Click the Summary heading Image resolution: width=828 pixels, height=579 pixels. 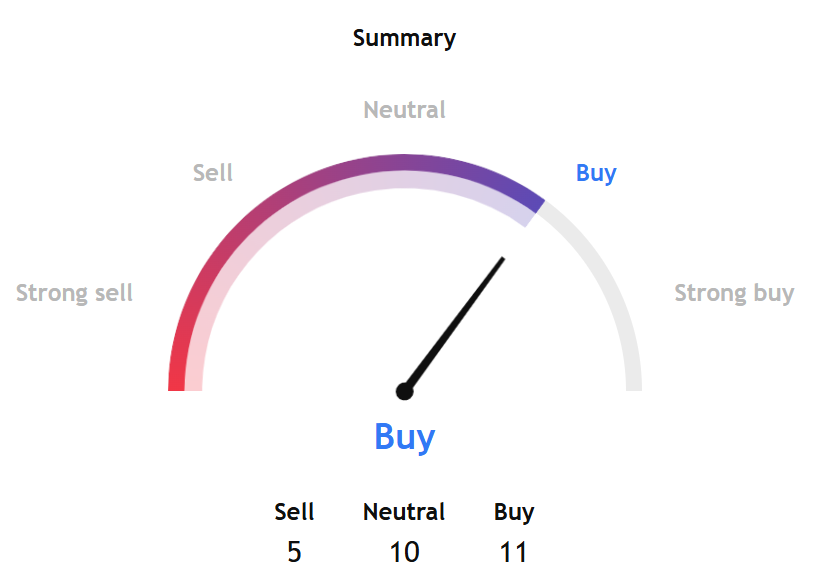coord(404,39)
